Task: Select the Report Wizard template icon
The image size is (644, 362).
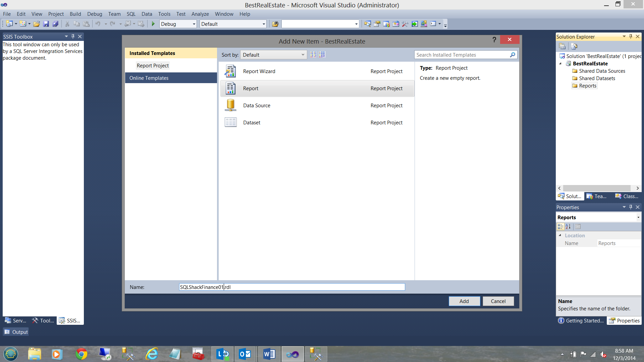Action: [x=230, y=71]
